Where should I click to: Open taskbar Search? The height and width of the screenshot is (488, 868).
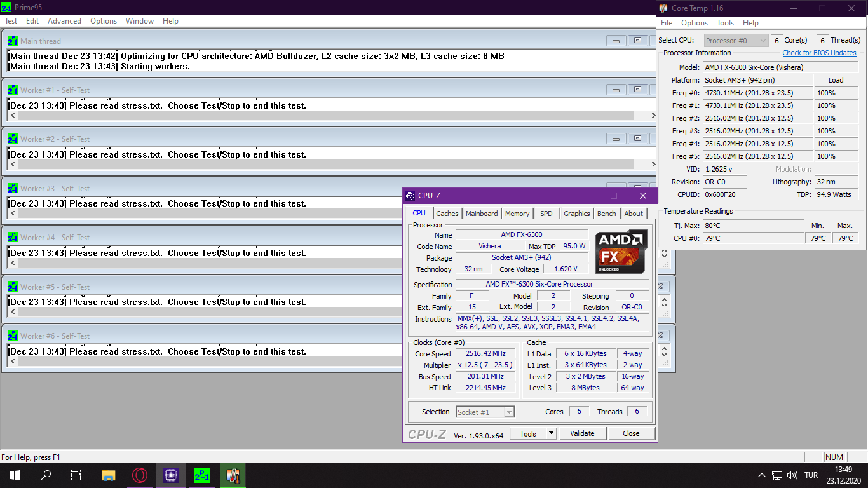(46, 475)
